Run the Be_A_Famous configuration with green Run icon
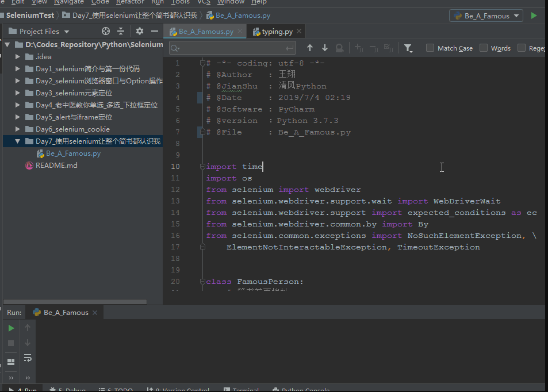This screenshot has height=392, width=548. click(534, 16)
